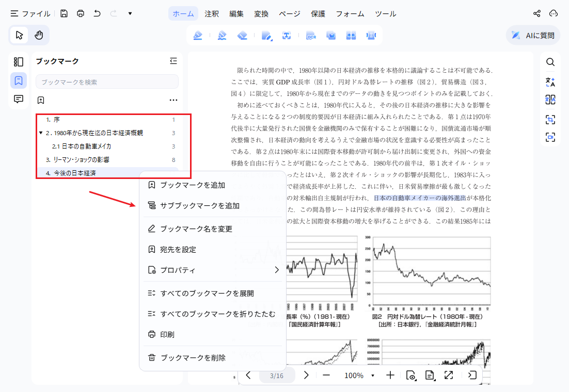Click the Print icon in top bar
This screenshot has height=392, width=569.
pos(81,14)
